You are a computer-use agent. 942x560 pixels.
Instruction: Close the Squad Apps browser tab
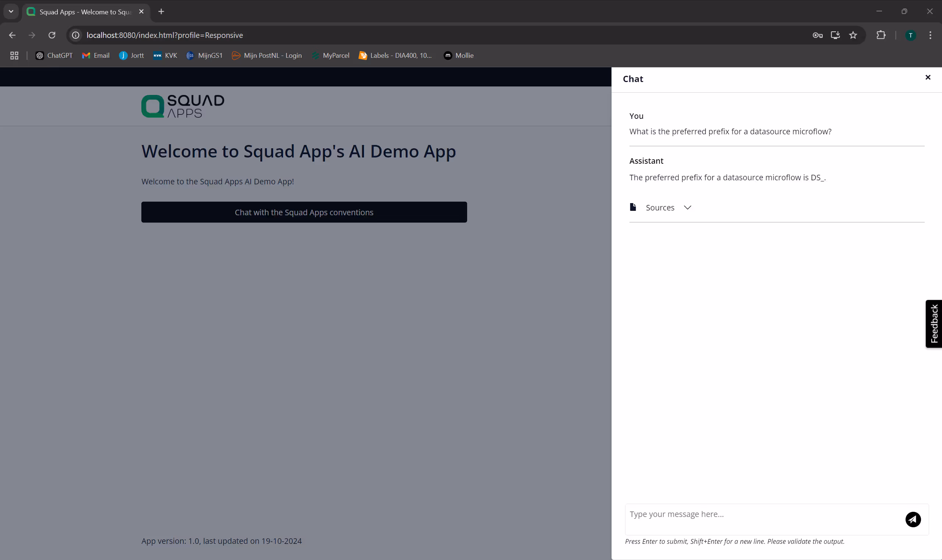(141, 11)
